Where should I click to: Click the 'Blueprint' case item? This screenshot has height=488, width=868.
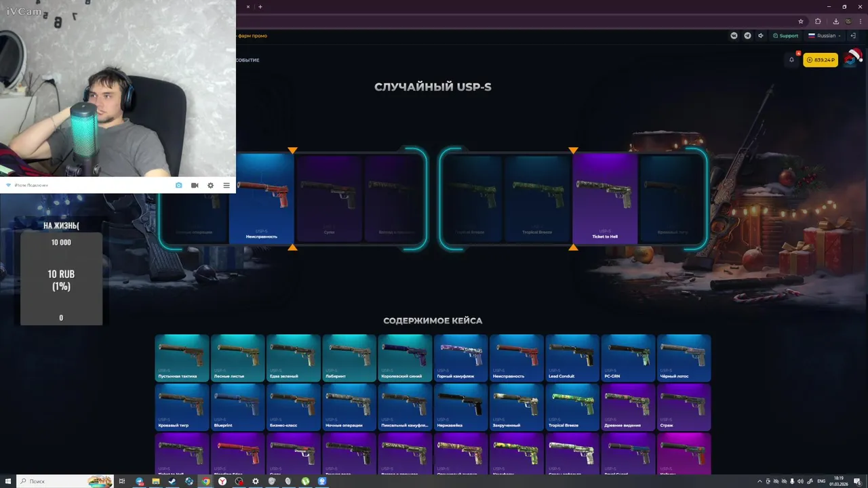tap(237, 407)
